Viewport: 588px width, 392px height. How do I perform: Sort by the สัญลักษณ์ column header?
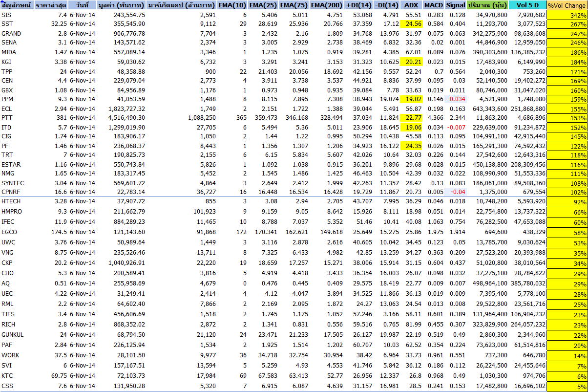pos(17,5)
